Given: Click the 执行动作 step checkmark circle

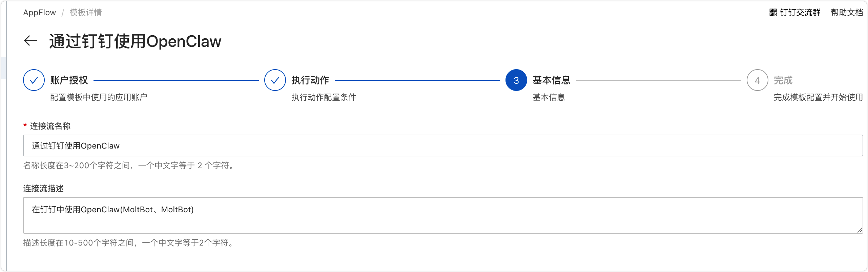Looking at the screenshot, I should point(275,80).
